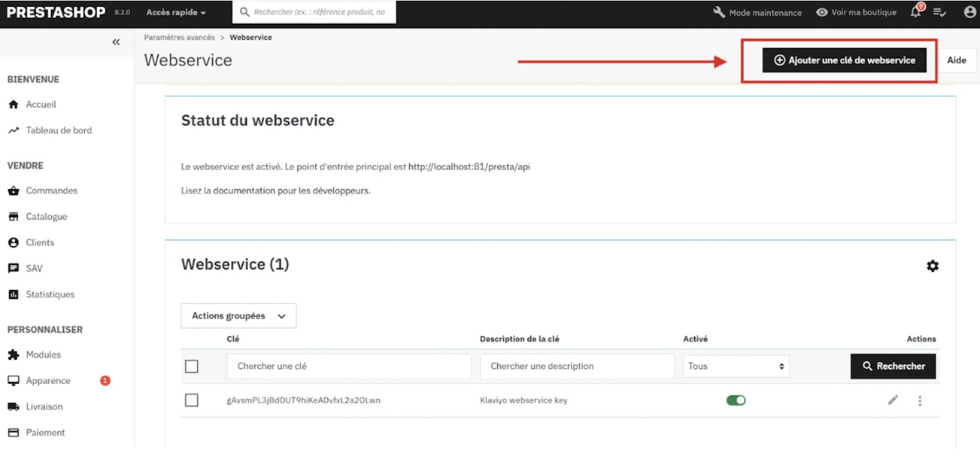
Task: Click the Catalogue store icon
Action: coord(14,217)
